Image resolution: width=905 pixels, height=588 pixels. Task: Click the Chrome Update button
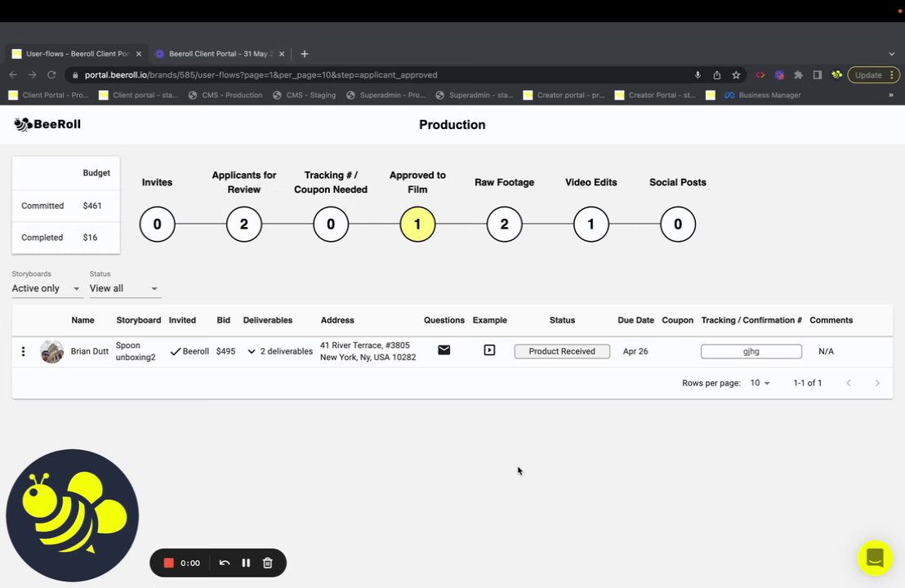pos(873,75)
